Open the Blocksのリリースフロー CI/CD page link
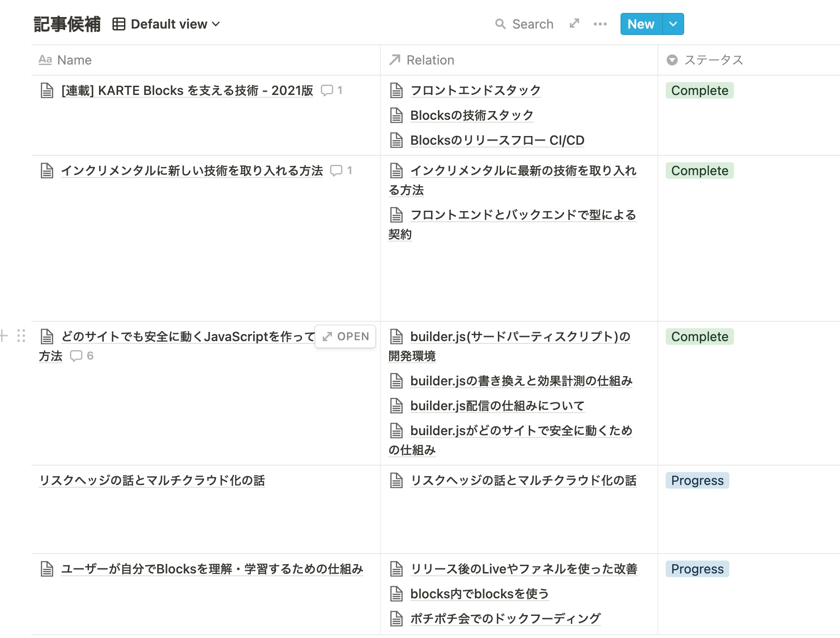This screenshot has height=638, width=840. tap(497, 140)
